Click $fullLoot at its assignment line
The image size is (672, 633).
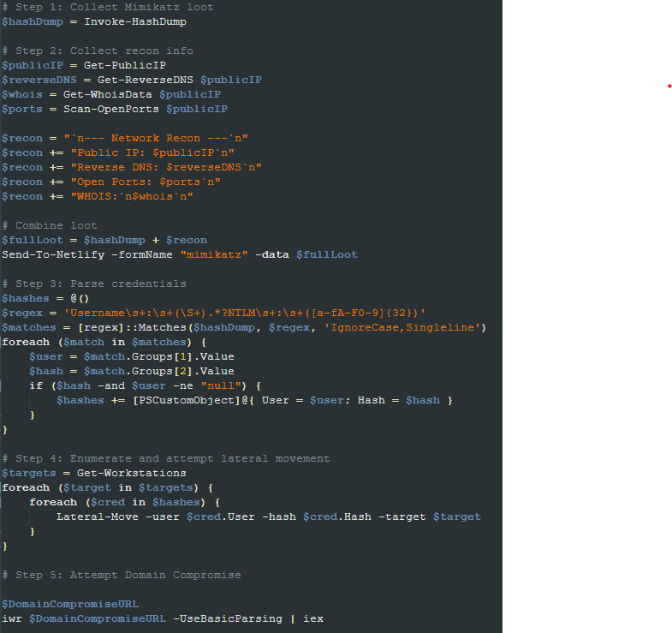click(x=33, y=240)
